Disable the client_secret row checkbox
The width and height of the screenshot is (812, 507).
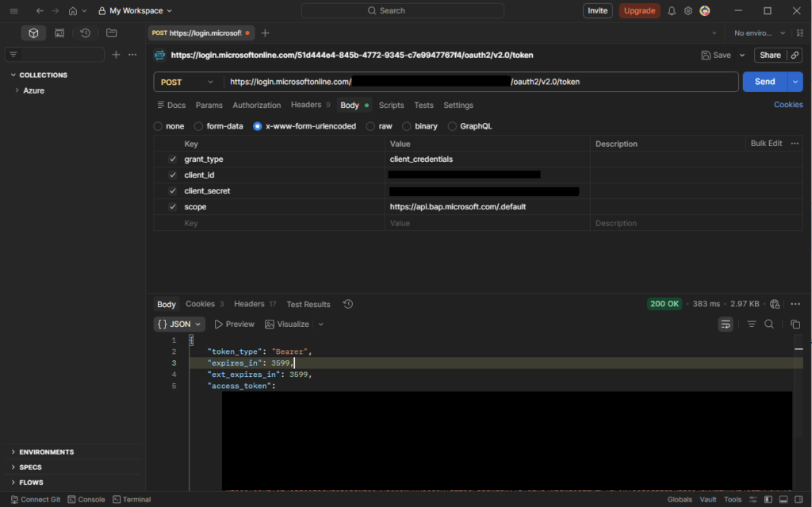173,191
